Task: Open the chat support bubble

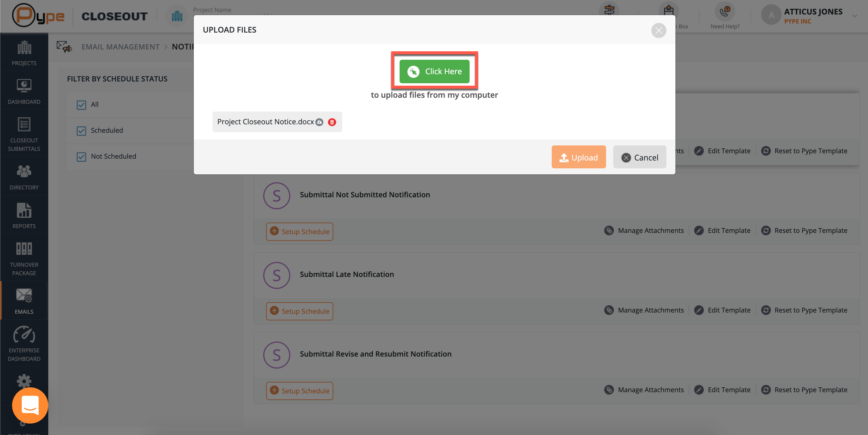Action: click(30, 405)
